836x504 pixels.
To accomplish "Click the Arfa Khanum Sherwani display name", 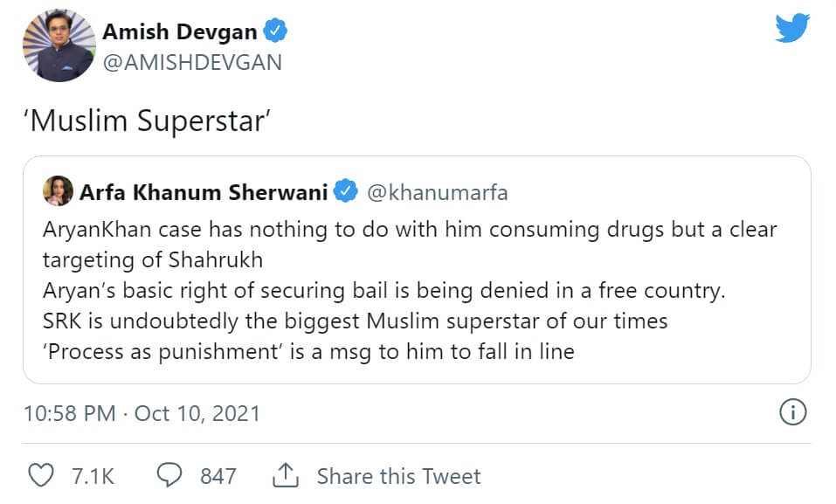I will (204, 191).
